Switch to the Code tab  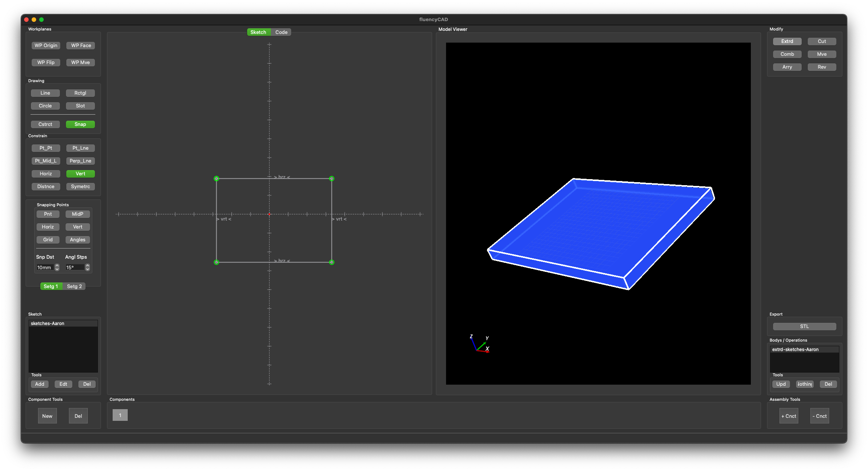click(x=281, y=32)
